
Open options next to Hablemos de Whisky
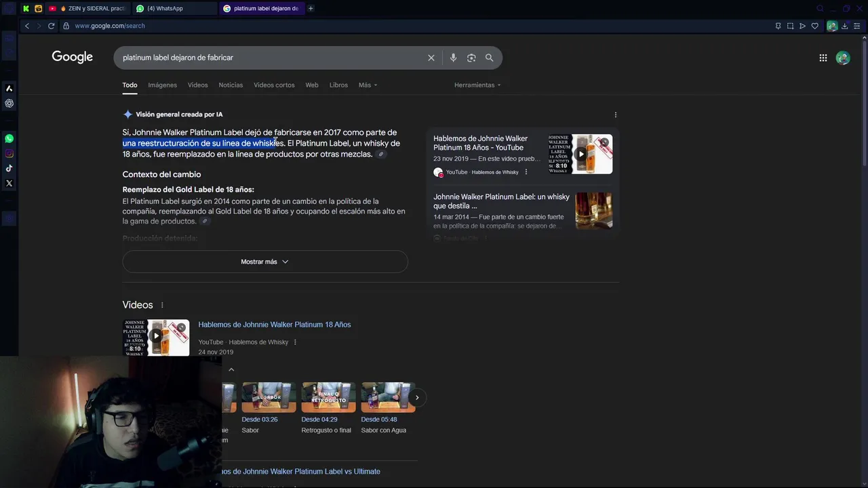click(295, 342)
